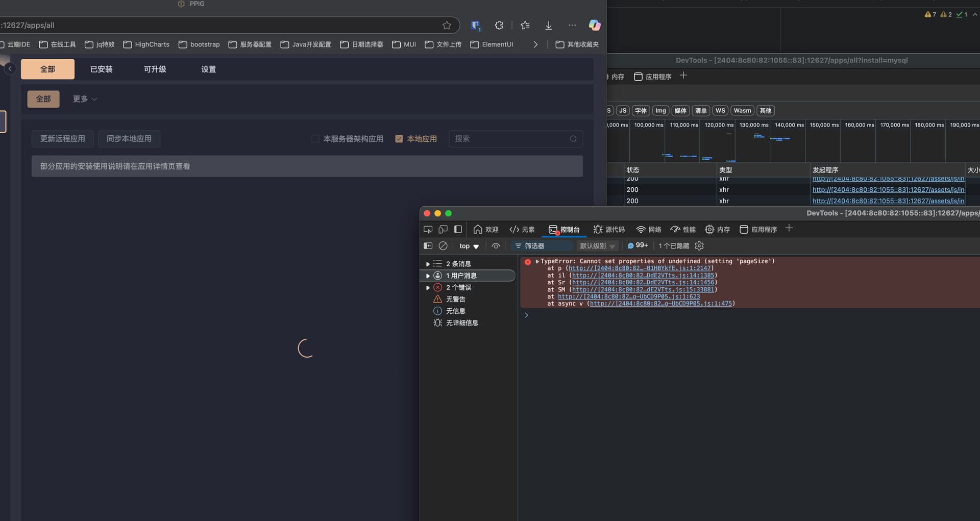Click the 99+ issues counter badge
This screenshot has width=980, height=521.
pos(638,245)
